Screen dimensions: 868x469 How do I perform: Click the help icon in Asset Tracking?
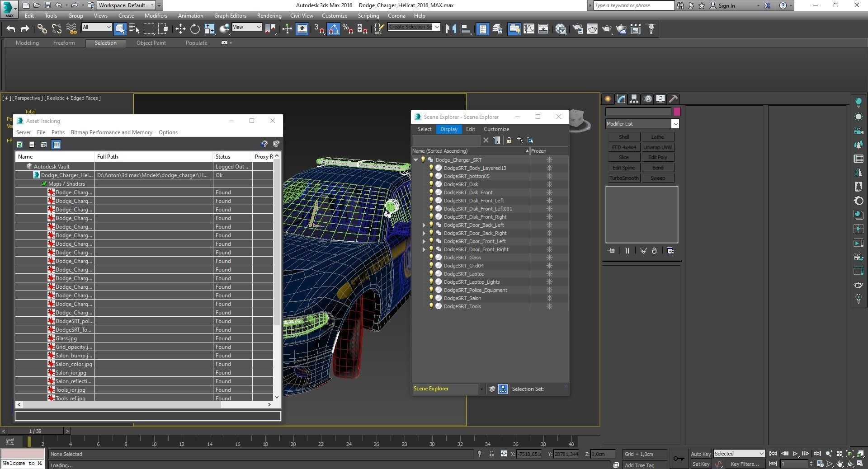(x=264, y=144)
